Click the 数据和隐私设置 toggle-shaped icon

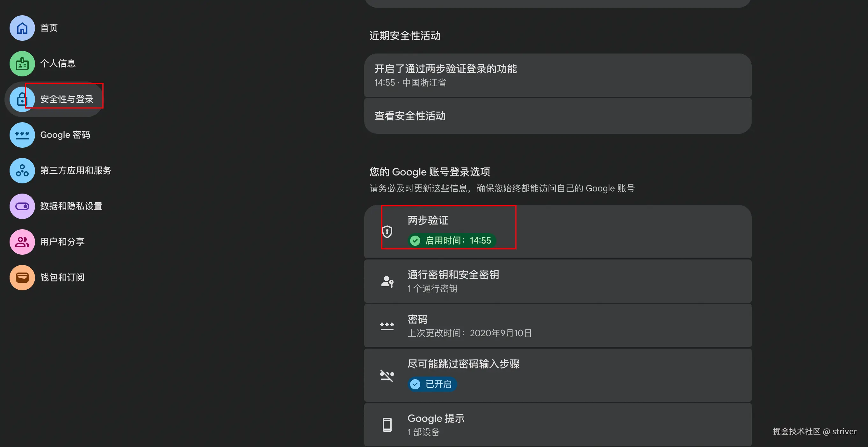tap(22, 206)
